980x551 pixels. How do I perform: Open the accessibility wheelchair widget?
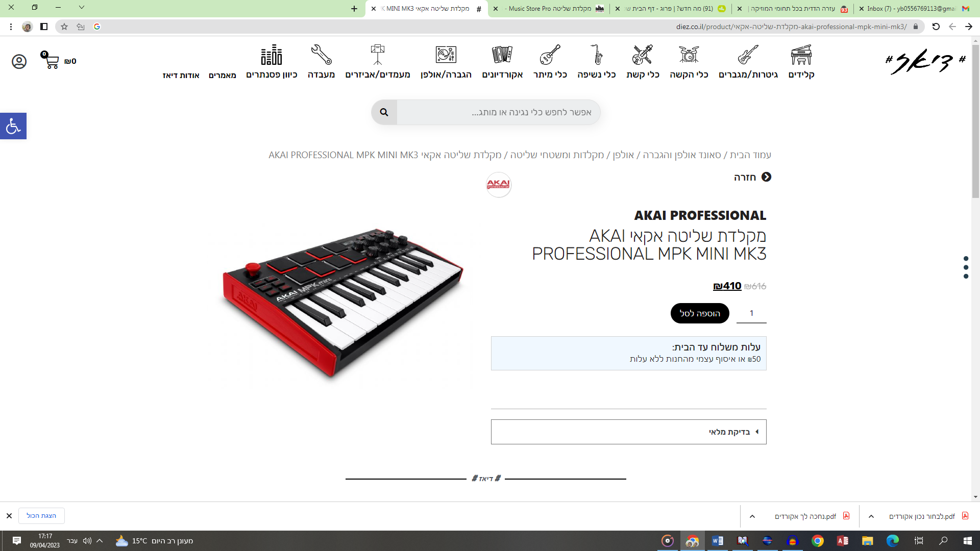click(13, 126)
